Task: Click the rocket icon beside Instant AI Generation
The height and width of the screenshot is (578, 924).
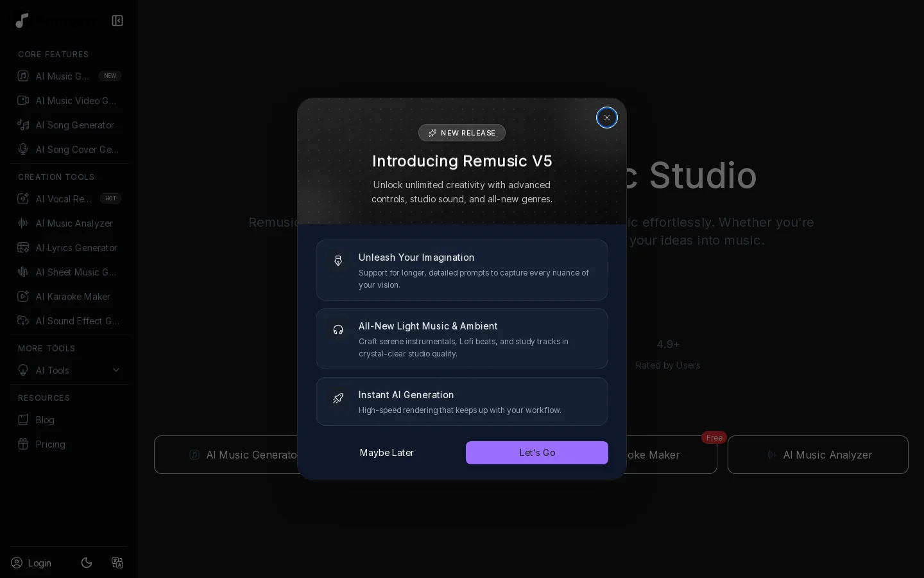Action: point(338,398)
